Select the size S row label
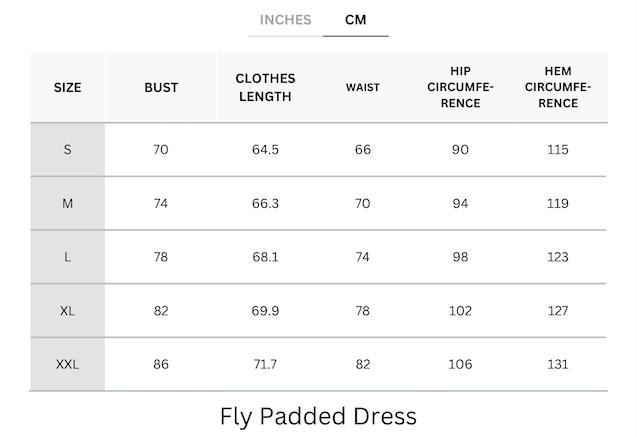 pos(68,150)
